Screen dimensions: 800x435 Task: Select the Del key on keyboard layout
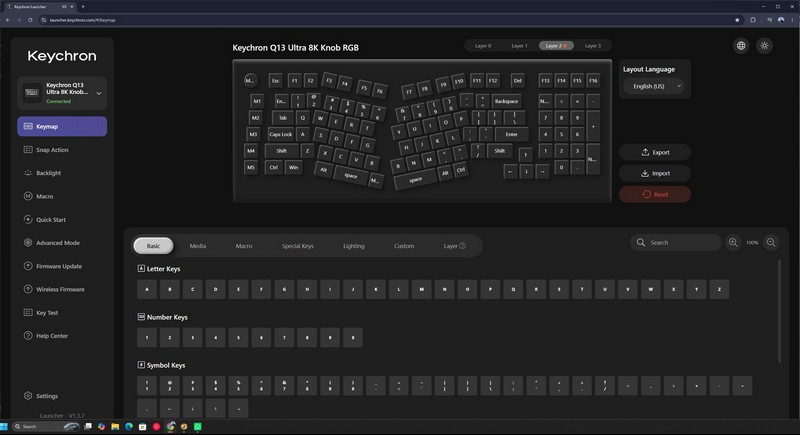517,81
